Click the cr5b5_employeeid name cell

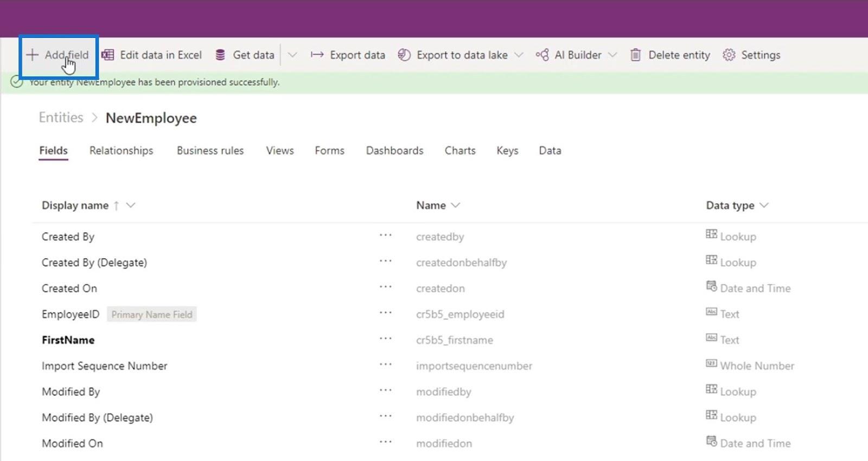460,314
